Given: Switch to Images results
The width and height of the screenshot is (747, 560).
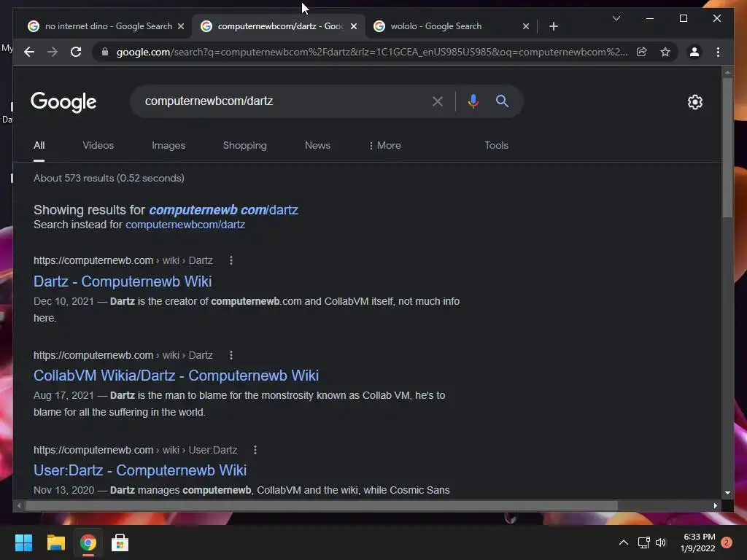Looking at the screenshot, I should tap(169, 145).
